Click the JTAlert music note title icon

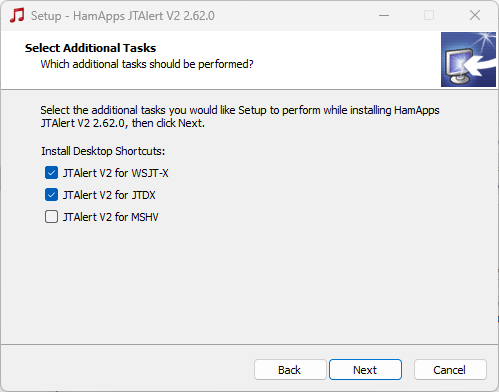(17, 15)
